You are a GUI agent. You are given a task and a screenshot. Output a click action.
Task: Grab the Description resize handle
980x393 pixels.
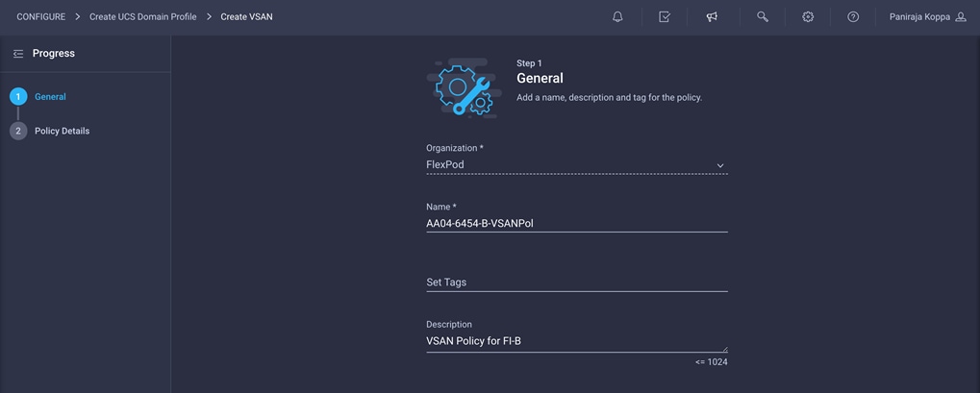[x=725, y=349]
